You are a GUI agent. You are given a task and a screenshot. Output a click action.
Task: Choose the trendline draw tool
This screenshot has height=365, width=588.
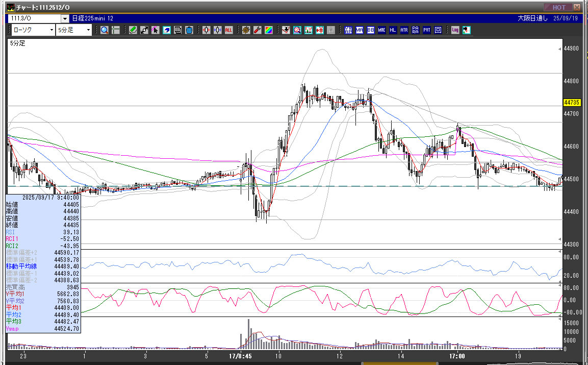(x=144, y=30)
